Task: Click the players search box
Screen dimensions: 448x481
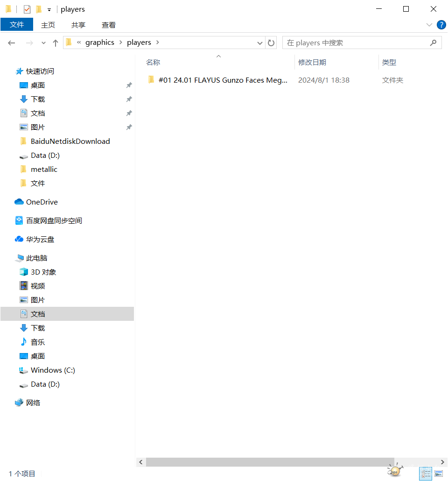Action: pos(357,43)
